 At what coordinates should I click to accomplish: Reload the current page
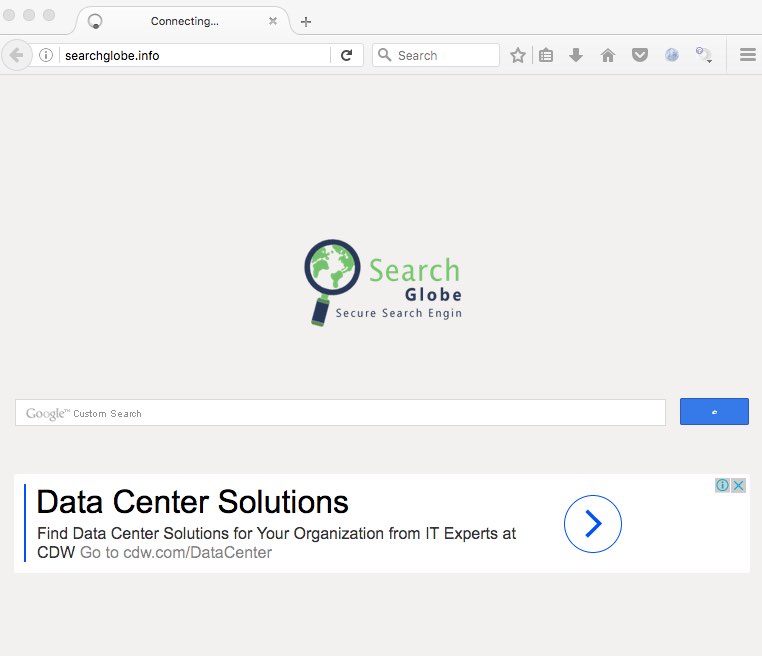tap(346, 56)
